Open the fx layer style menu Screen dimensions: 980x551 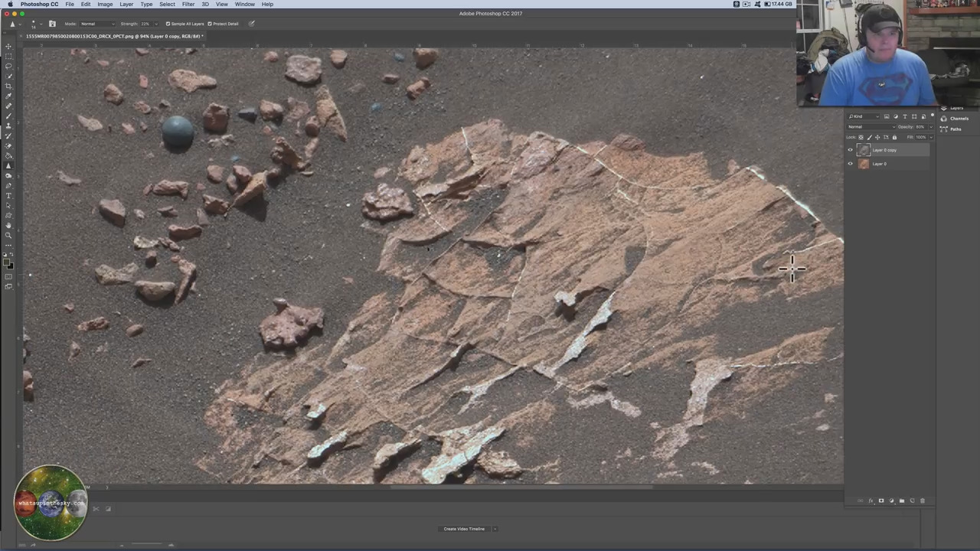[x=871, y=501]
